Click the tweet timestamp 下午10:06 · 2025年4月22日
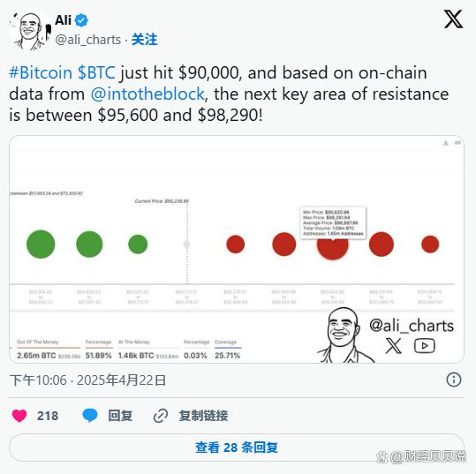Viewport: 476px width, 474px height. [87, 380]
